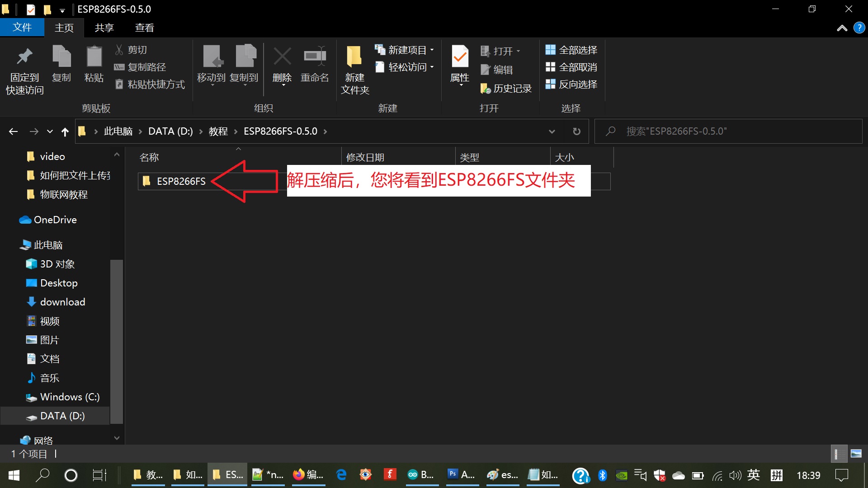Viewport: 868px width, 488px height.
Task: Switch to large icons view toggle
Action: pyautogui.click(x=856, y=454)
